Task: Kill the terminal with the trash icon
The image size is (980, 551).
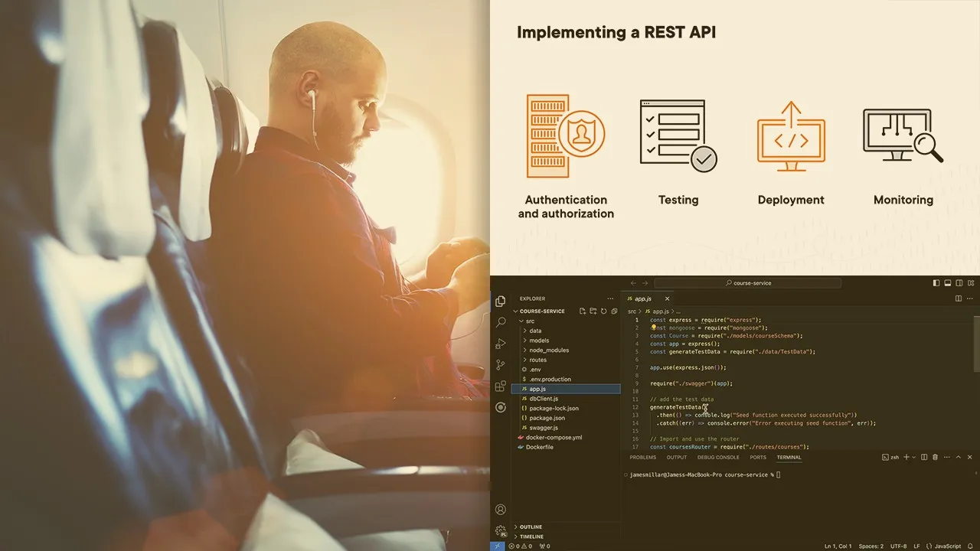Action: pos(935,457)
